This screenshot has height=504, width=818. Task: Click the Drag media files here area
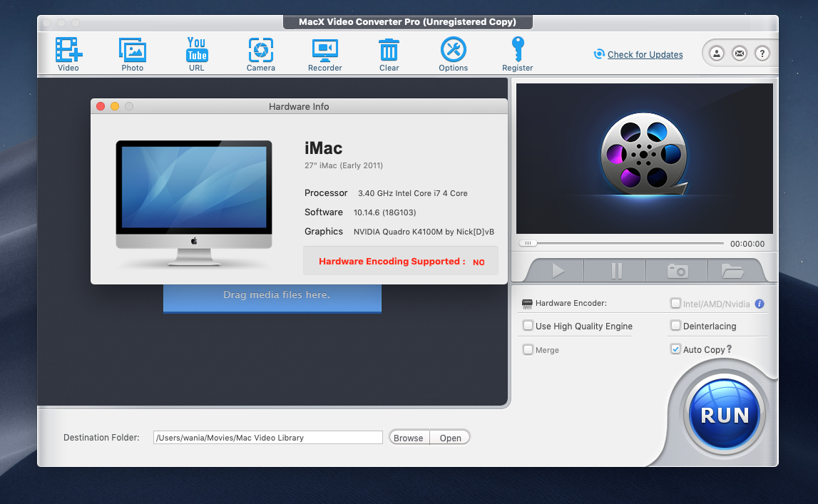click(272, 297)
